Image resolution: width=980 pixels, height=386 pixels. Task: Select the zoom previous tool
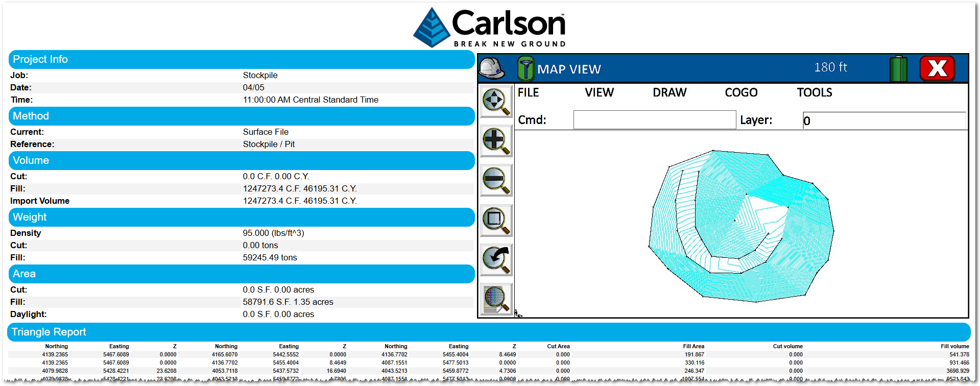point(496,260)
